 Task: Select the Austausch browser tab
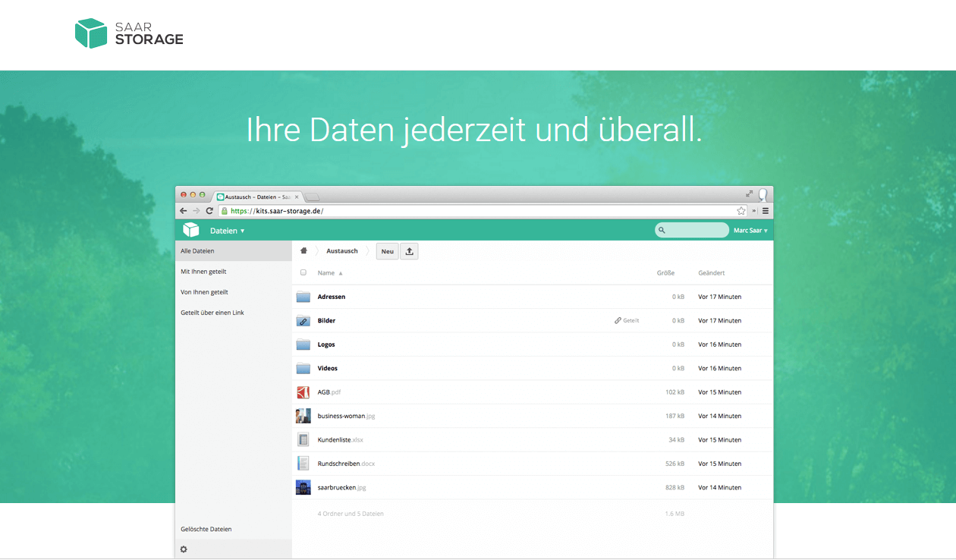[x=256, y=197]
